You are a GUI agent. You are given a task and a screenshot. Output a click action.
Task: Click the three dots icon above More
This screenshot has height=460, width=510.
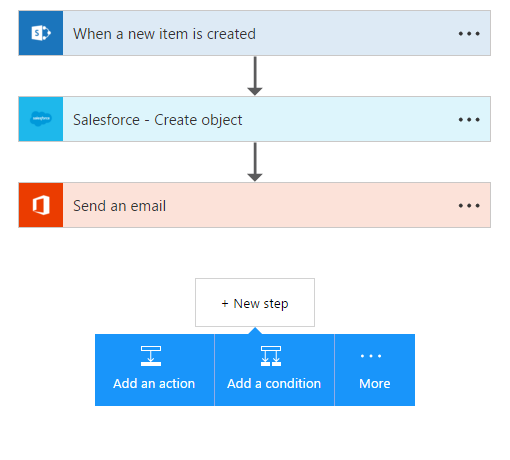(x=371, y=356)
